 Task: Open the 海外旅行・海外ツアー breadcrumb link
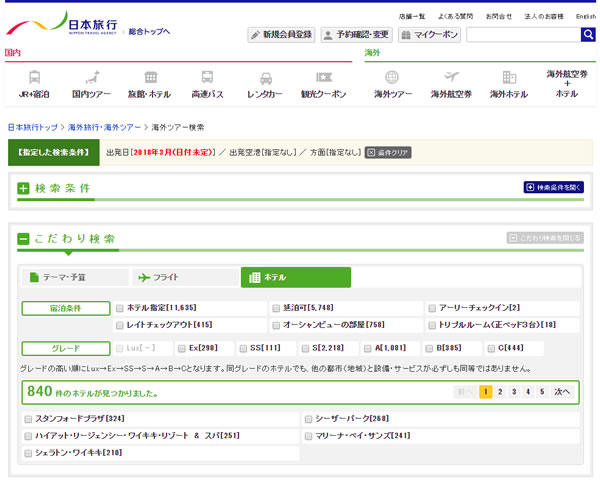(x=105, y=128)
